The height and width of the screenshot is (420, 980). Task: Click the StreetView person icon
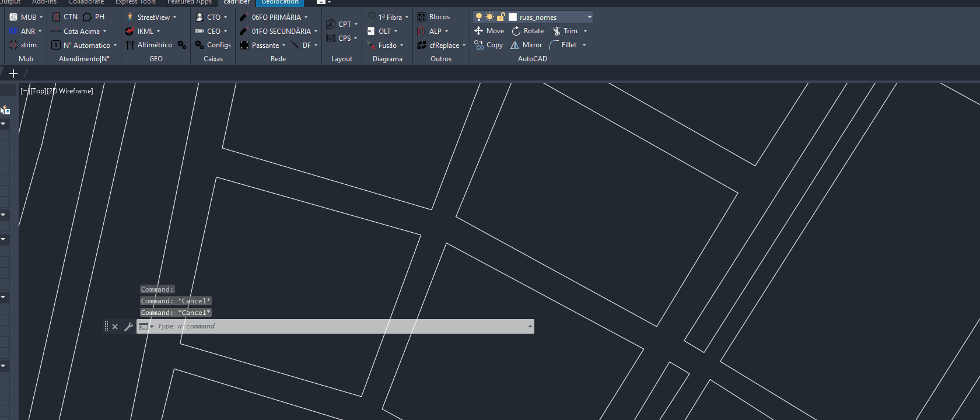click(129, 17)
